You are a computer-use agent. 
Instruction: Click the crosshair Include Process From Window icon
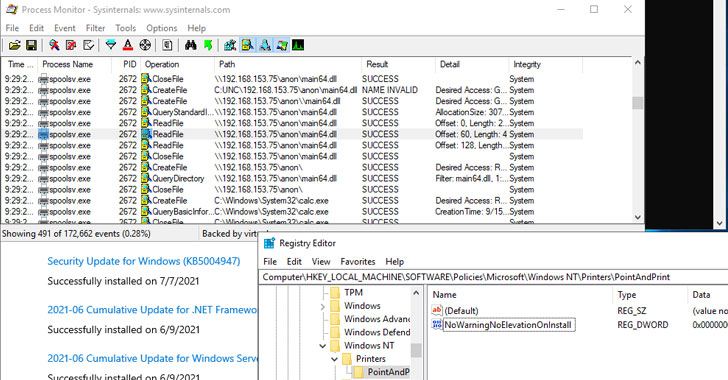(x=145, y=45)
